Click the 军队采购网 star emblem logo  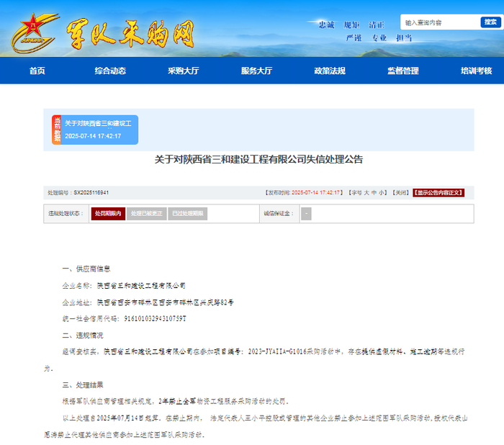pyautogui.click(x=35, y=33)
